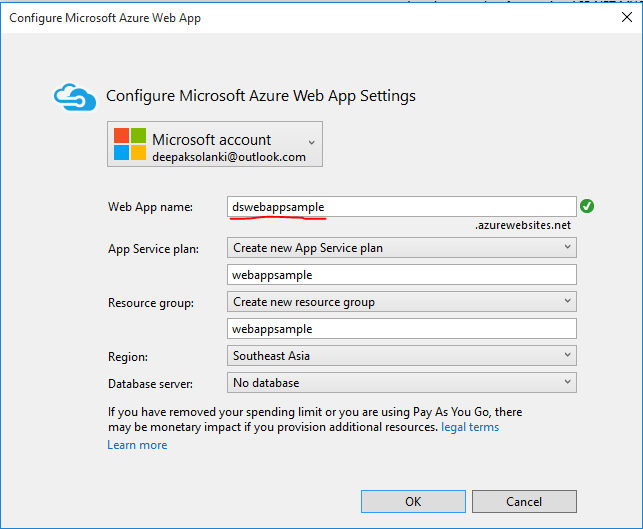Click the Microsoft logo icon

pyautogui.click(x=129, y=144)
